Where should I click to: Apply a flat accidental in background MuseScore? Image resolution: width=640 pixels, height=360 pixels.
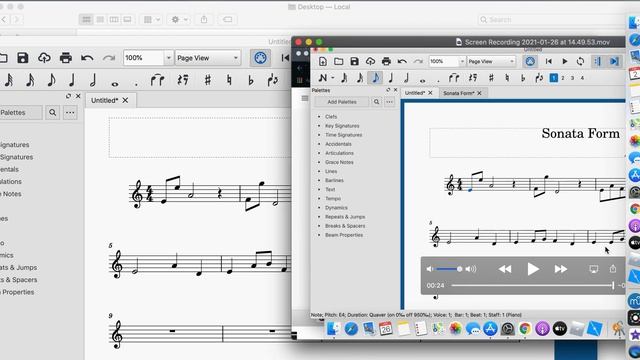pyautogui.click(x=251, y=80)
